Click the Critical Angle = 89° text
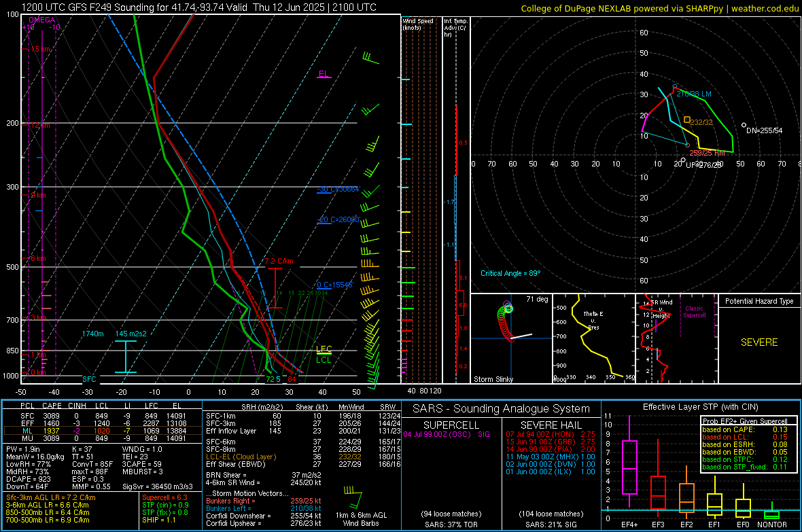Image resolution: width=802 pixels, height=532 pixels. click(x=510, y=273)
